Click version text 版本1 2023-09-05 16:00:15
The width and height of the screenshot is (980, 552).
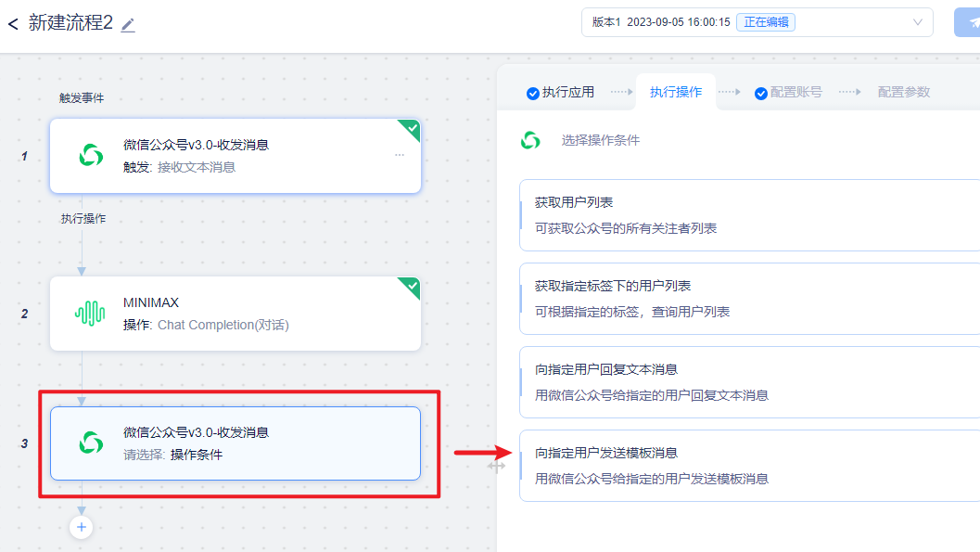click(x=661, y=22)
